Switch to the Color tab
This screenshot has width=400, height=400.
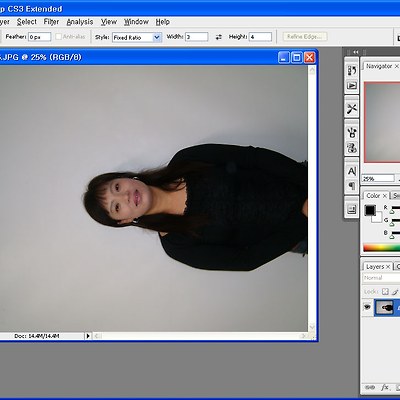pyautogui.click(x=373, y=196)
